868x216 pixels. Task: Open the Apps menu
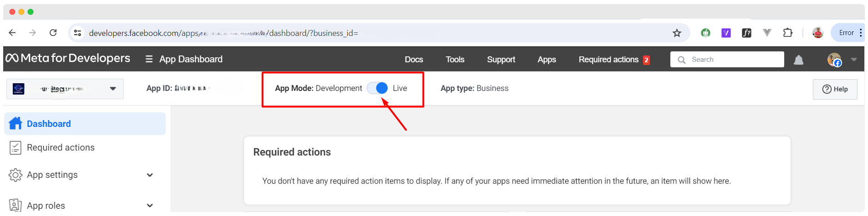click(546, 60)
